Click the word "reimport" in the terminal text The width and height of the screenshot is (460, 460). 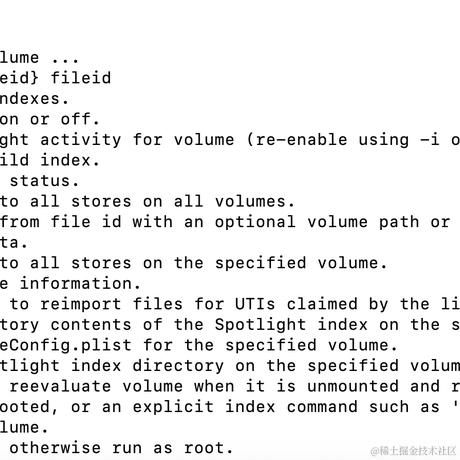[x=81, y=304]
